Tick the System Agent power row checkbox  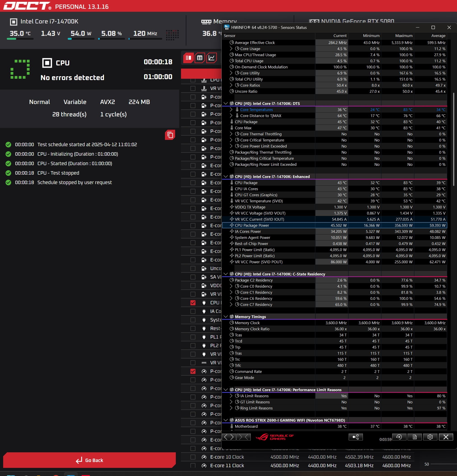[193, 320]
